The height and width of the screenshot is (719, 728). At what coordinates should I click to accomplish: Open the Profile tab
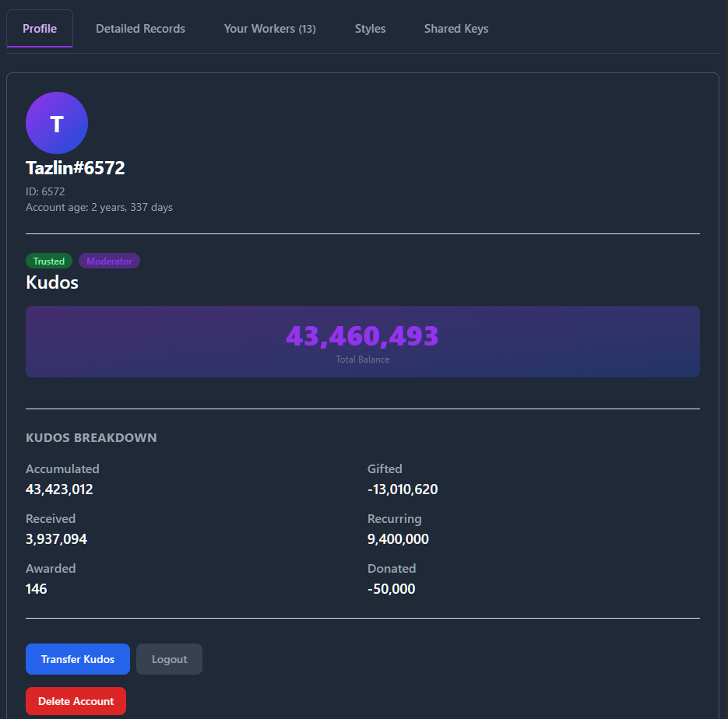pos(40,29)
